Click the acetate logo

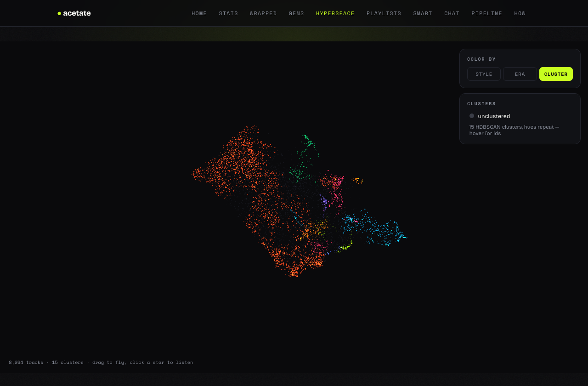click(74, 13)
